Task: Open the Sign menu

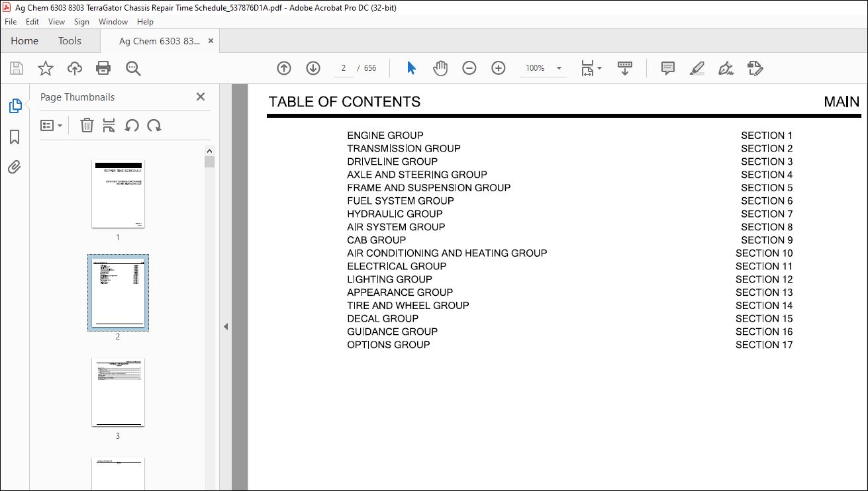Action: pyautogui.click(x=81, y=22)
